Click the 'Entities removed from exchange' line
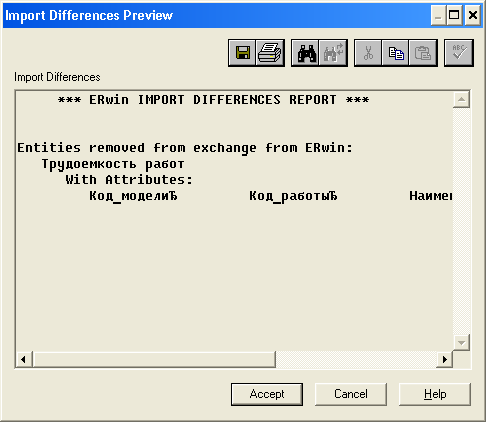 click(185, 148)
